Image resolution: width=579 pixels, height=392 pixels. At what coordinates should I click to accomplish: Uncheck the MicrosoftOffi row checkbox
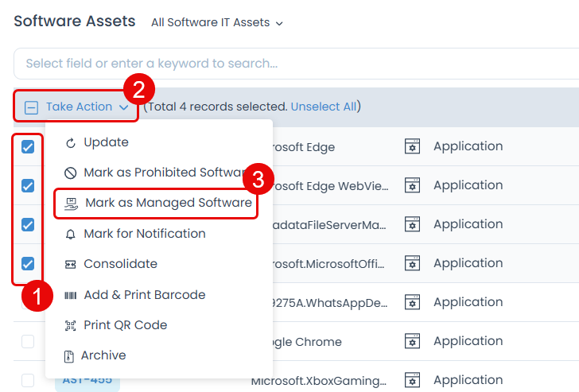28,263
